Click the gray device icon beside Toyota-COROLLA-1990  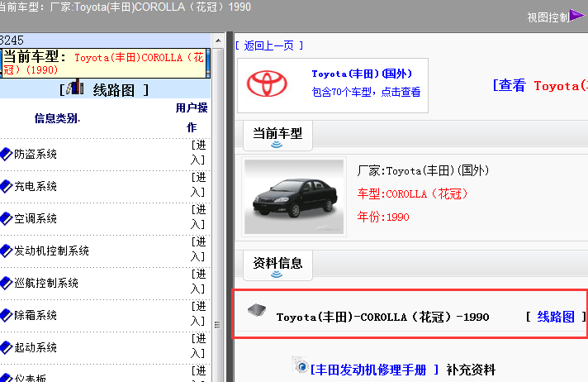[257, 310]
